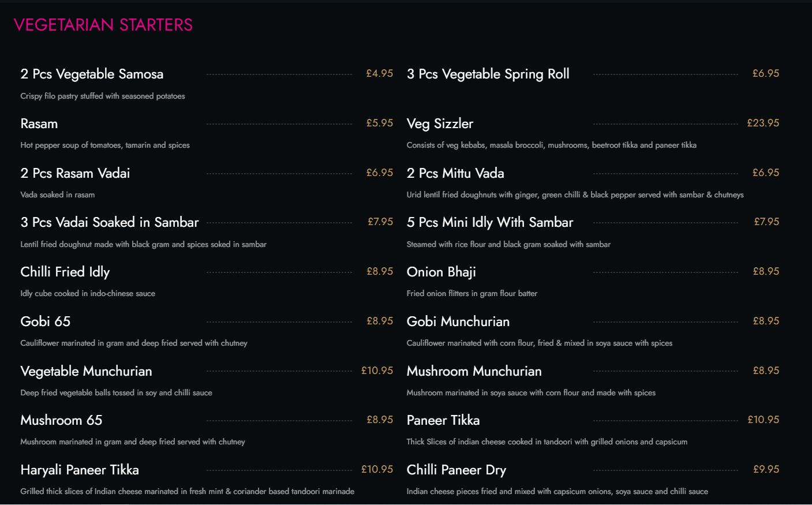Open the Mushroom Munchurian item
The image size is (812, 505).
(474, 371)
